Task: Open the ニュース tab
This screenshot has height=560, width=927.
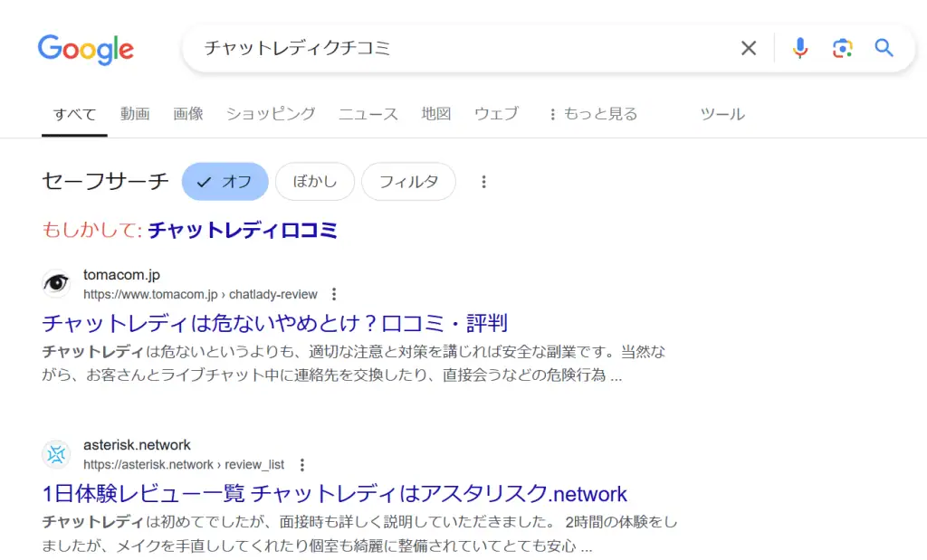Action: [368, 113]
